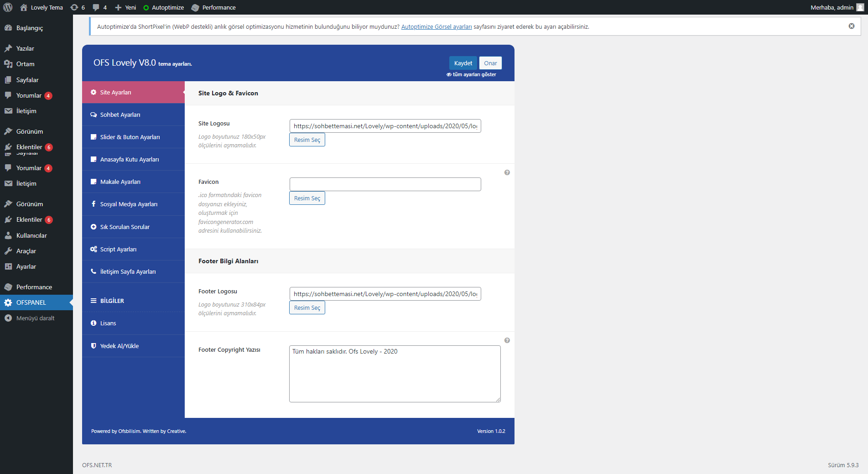
Task: Click Kaydet to save theme settings
Action: coord(463,63)
